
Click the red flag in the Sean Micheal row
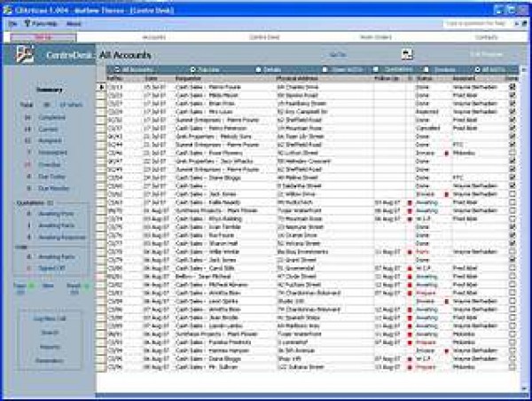click(410, 277)
